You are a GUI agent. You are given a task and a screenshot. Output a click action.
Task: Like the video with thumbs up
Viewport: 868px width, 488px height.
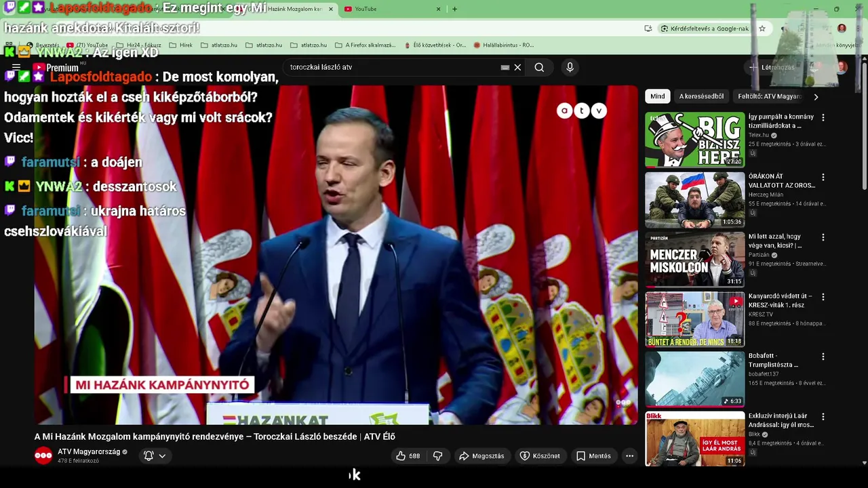408,456
